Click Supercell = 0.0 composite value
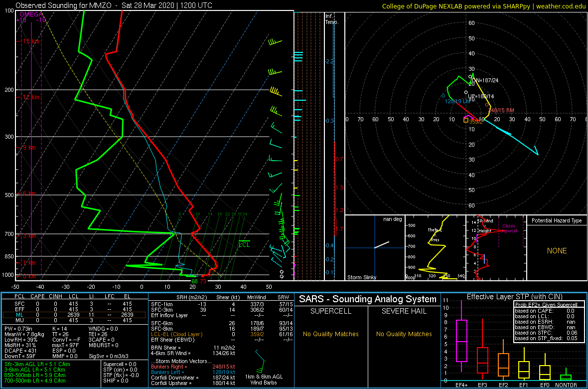Image resolution: width=588 pixels, height=389 pixels. [121, 364]
